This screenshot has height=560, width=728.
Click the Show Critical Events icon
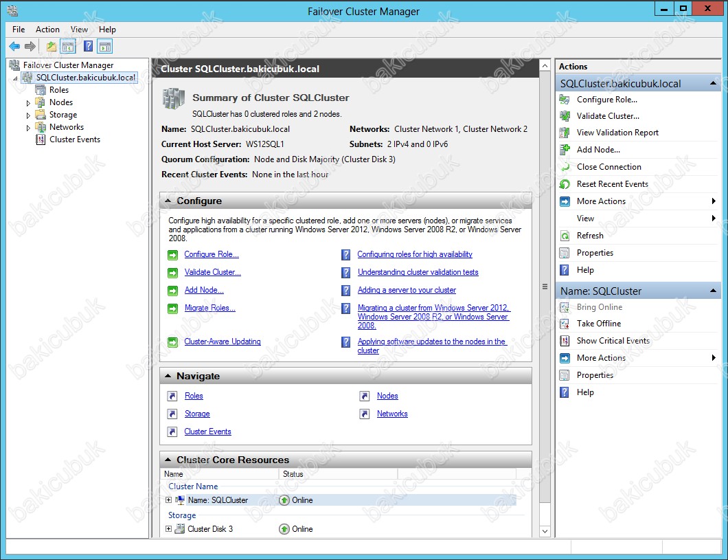pos(565,341)
